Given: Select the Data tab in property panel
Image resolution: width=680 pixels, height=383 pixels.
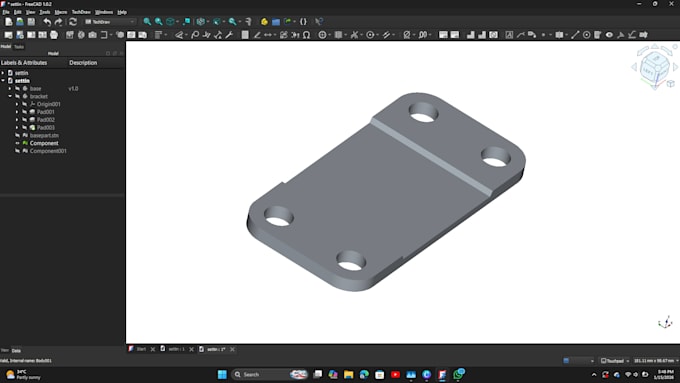Looking at the screenshot, I should tap(16, 350).
